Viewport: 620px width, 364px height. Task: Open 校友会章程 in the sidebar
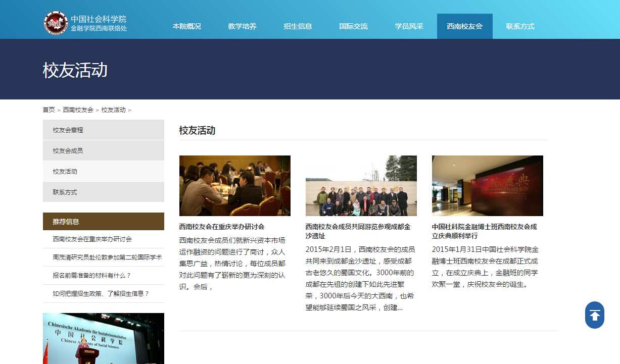click(x=68, y=130)
